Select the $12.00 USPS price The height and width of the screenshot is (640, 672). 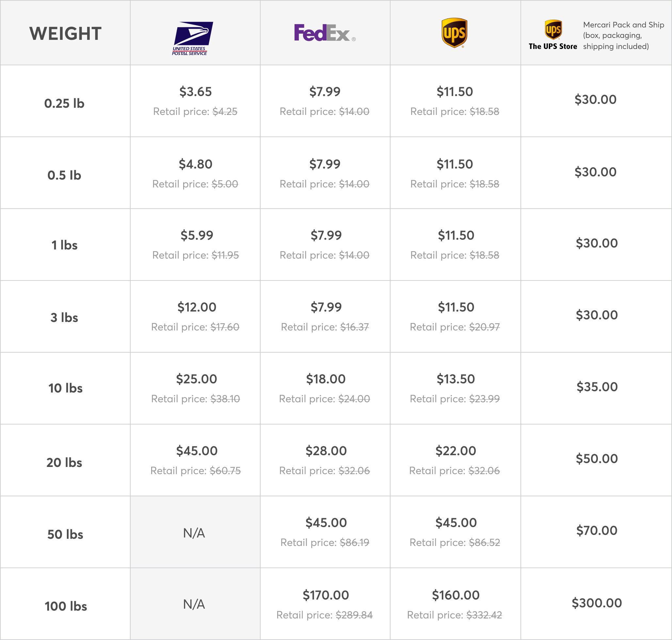pyautogui.click(x=197, y=307)
